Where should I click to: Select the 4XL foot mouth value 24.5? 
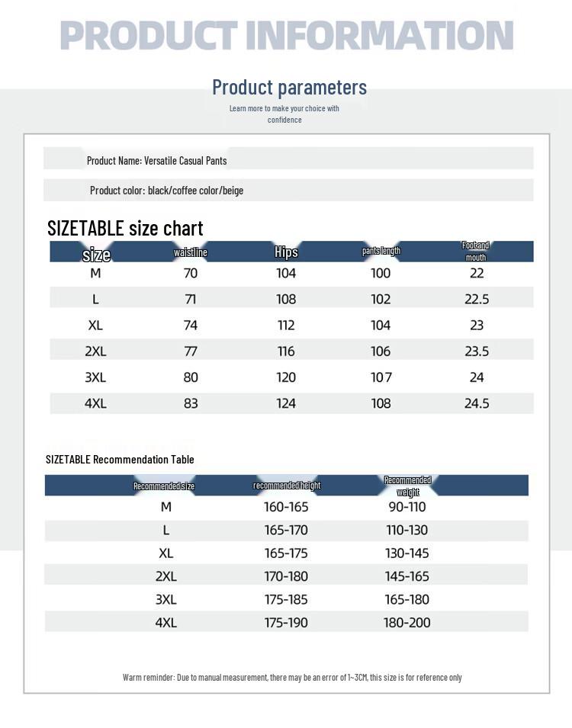(x=477, y=403)
